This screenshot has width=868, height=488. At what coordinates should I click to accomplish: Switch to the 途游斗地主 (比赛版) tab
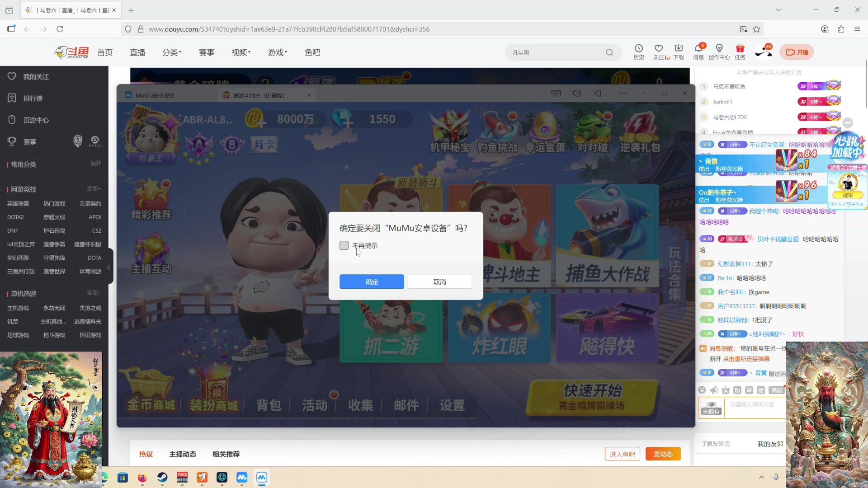tap(259, 95)
